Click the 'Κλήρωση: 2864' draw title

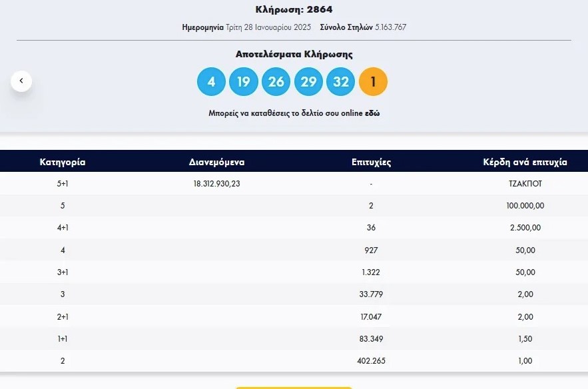pos(294,9)
